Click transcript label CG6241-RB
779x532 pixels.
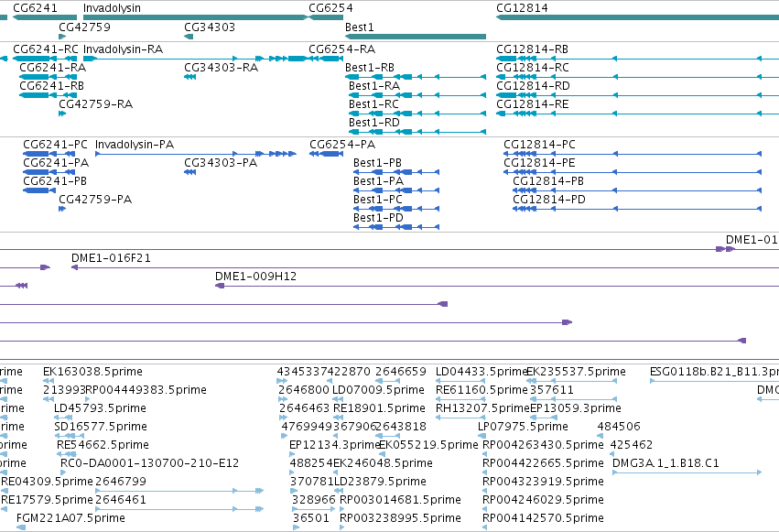pyautogui.click(x=51, y=85)
